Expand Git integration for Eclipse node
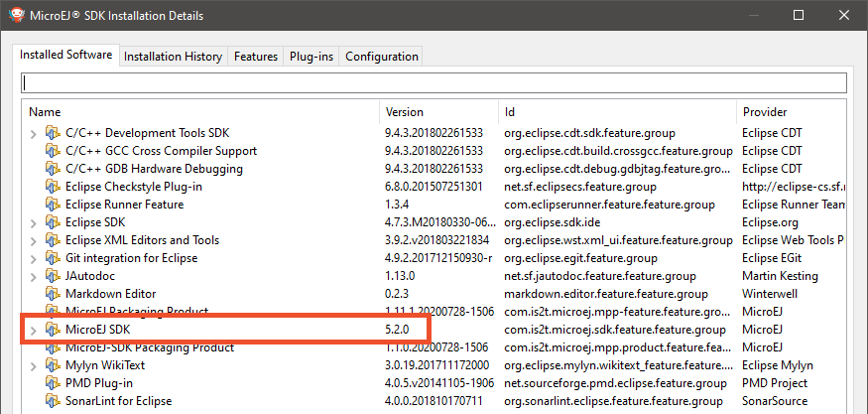 34,259
